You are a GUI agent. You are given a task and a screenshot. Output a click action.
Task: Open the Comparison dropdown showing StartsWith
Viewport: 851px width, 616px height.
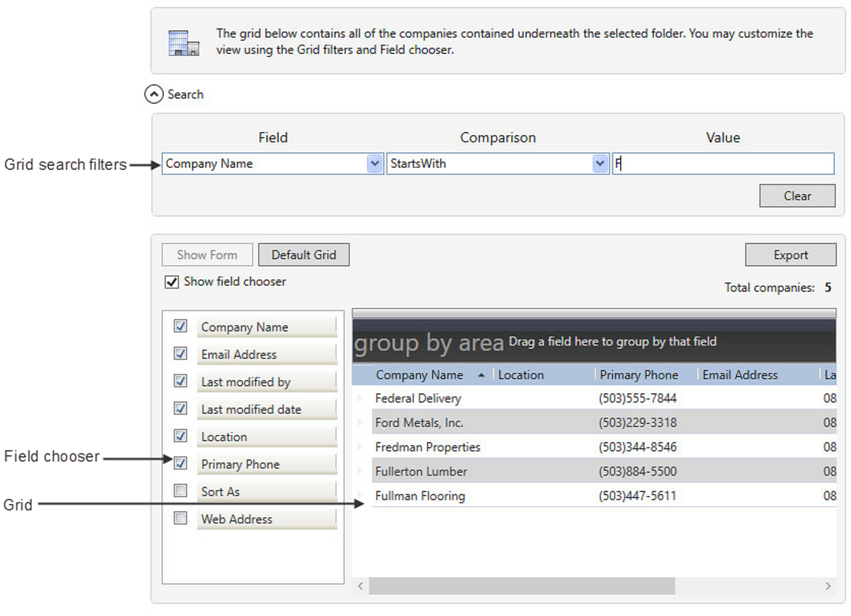click(x=600, y=164)
